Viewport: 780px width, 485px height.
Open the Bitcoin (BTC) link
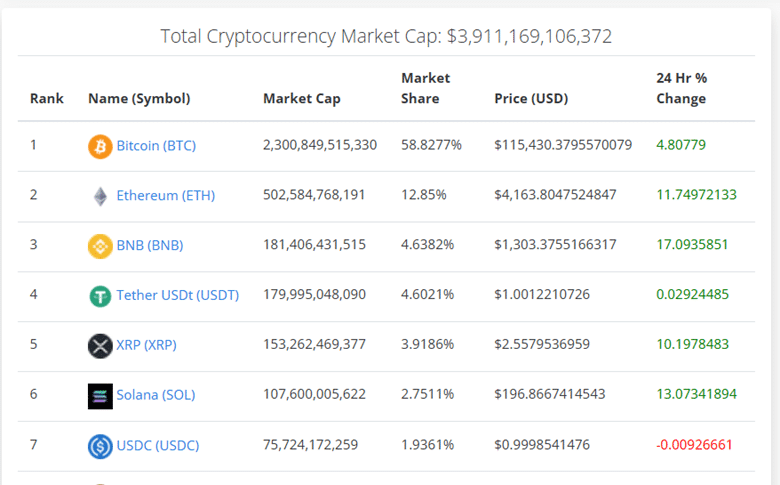[156, 146]
